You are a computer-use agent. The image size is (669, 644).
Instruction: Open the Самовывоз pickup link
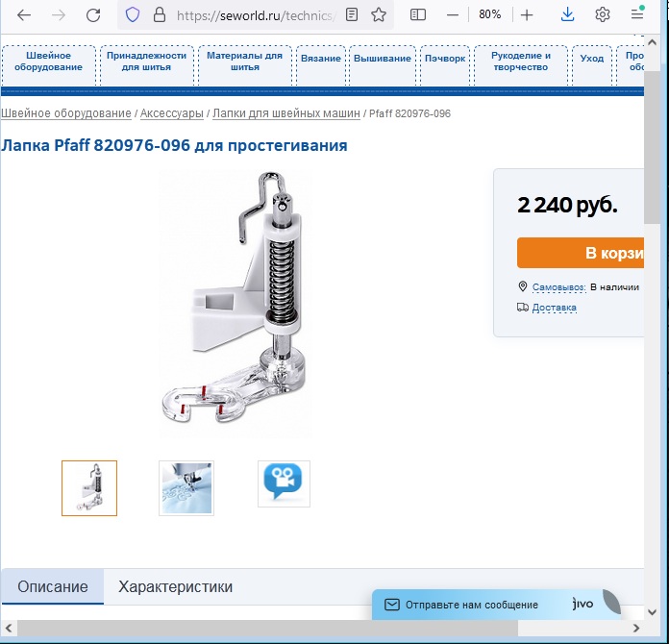click(x=558, y=287)
